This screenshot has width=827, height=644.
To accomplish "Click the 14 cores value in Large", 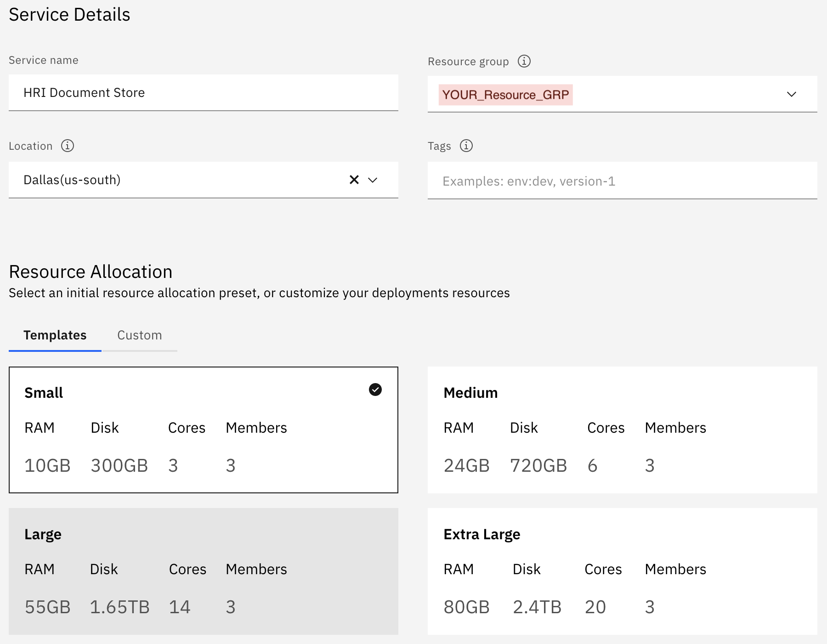I will point(180,607).
